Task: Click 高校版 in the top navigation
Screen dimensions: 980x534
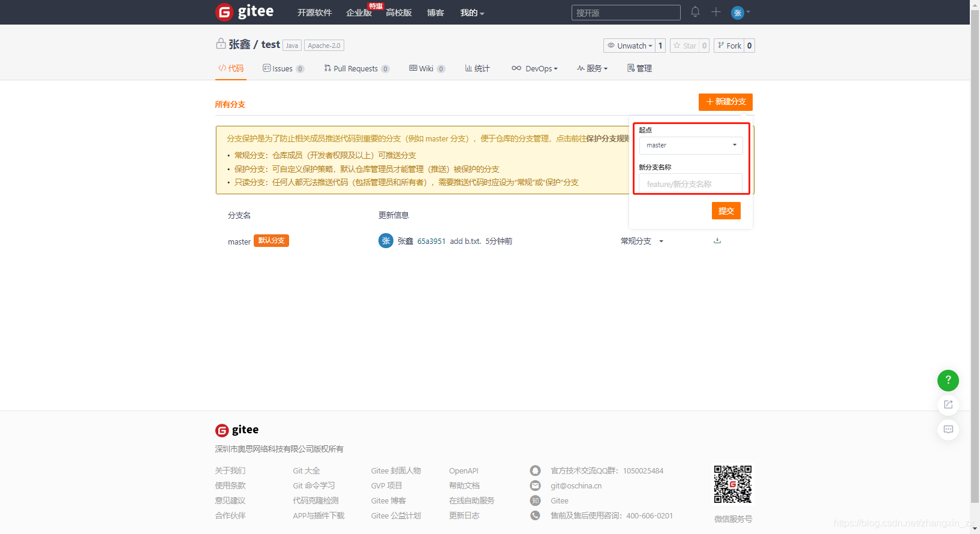Action: [399, 13]
